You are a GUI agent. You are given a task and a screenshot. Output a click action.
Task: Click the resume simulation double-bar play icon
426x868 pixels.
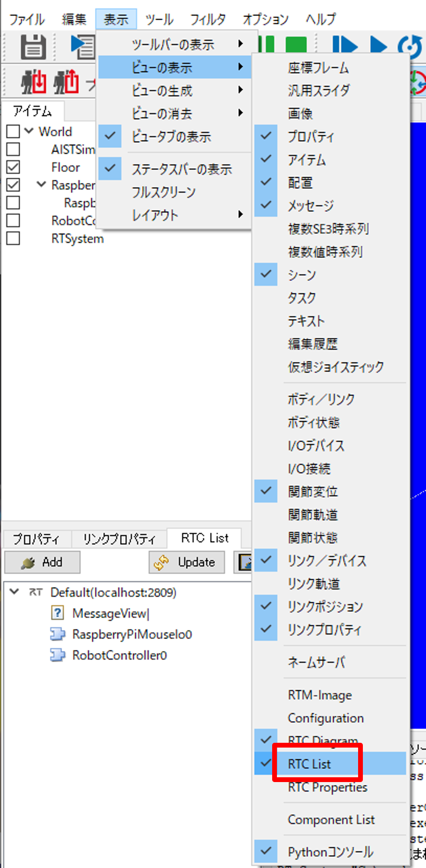point(344,46)
